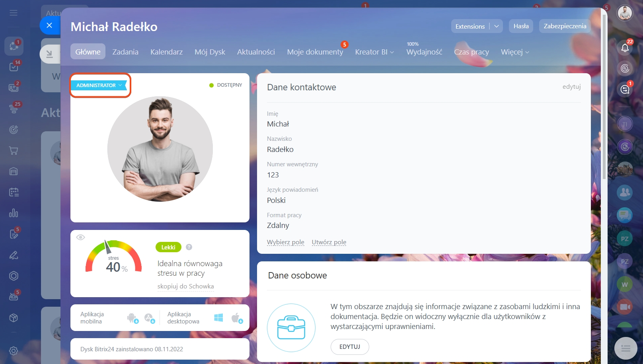
Task: Open the Moje dokumenty tab
Action: (315, 52)
